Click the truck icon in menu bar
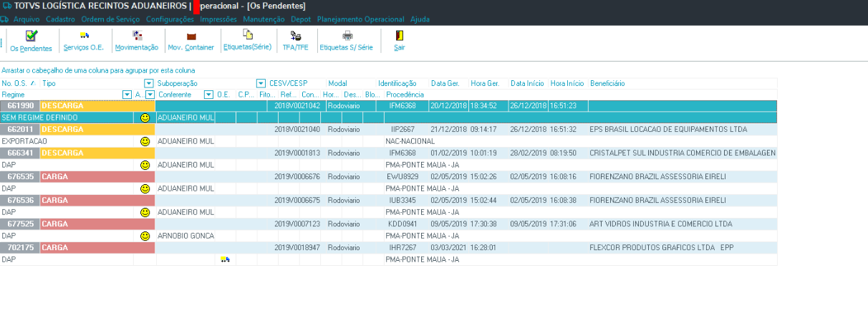Image resolution: width=868 pixels, height=311 pixels. 5,19
